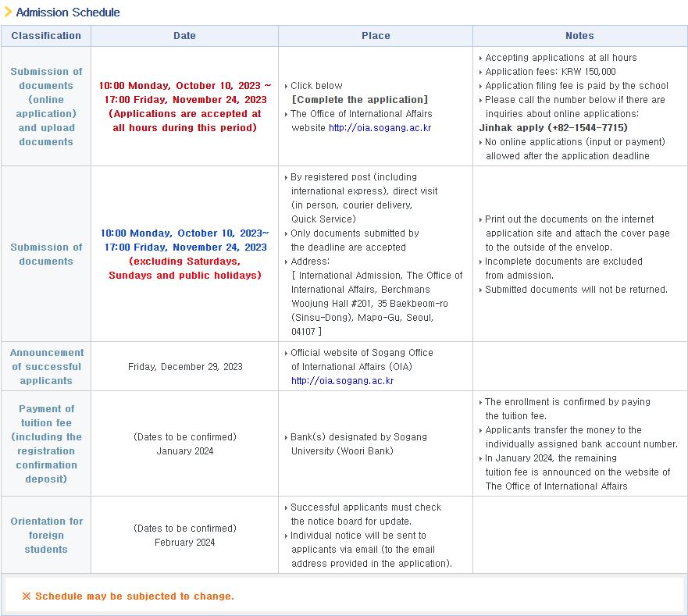Click the "Place" column header
The height and width of the screenshot is (616, 688).
(376, 36)
